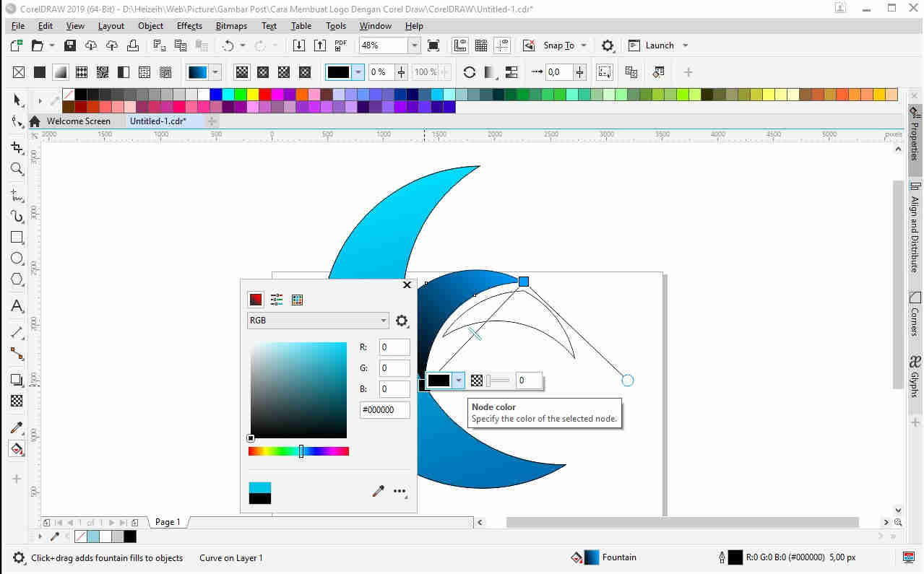Open the Open-file dropdown arrow
Screen dimensions: 924x574
(x=52, y=45)
